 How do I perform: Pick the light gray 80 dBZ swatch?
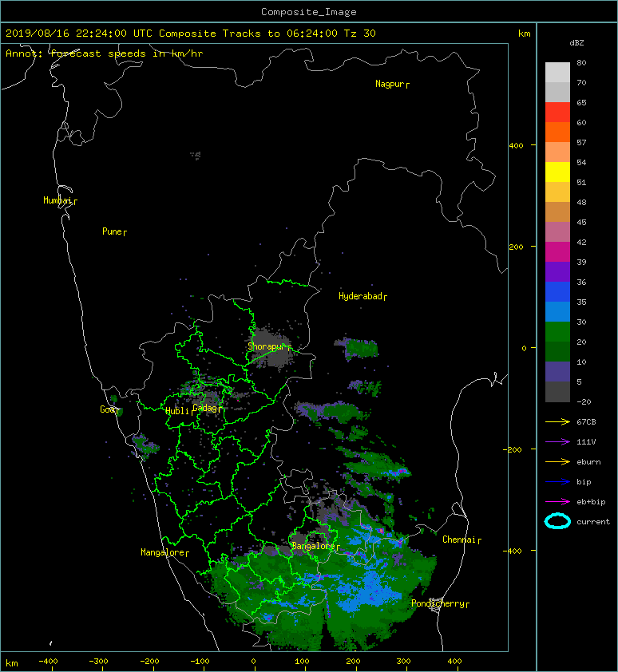(557, 73)
